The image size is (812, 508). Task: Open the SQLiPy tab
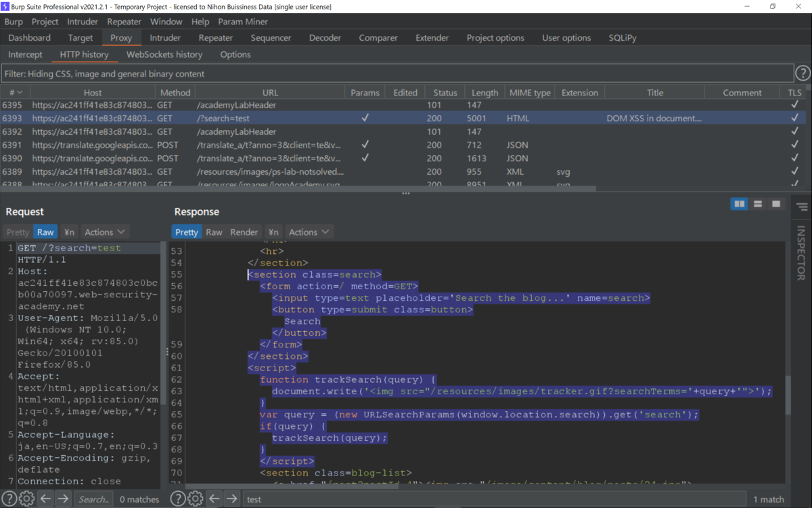click(x=623, y=37)
